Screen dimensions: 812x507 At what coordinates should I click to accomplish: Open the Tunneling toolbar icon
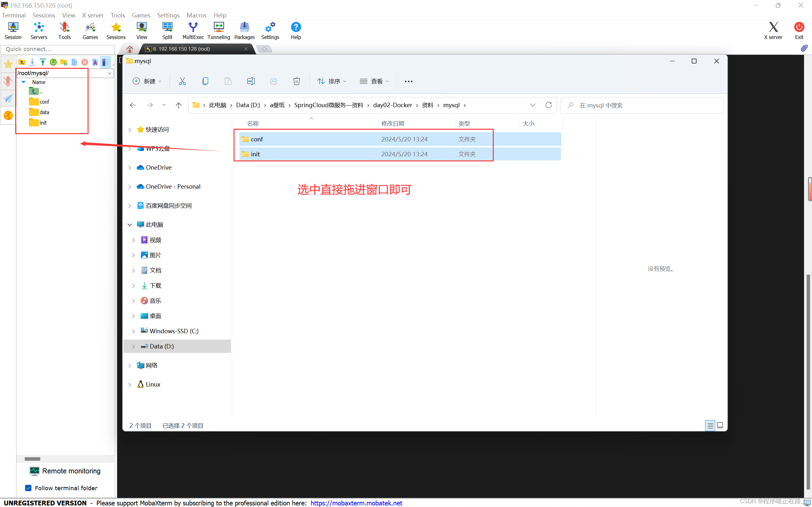point(218,30)
